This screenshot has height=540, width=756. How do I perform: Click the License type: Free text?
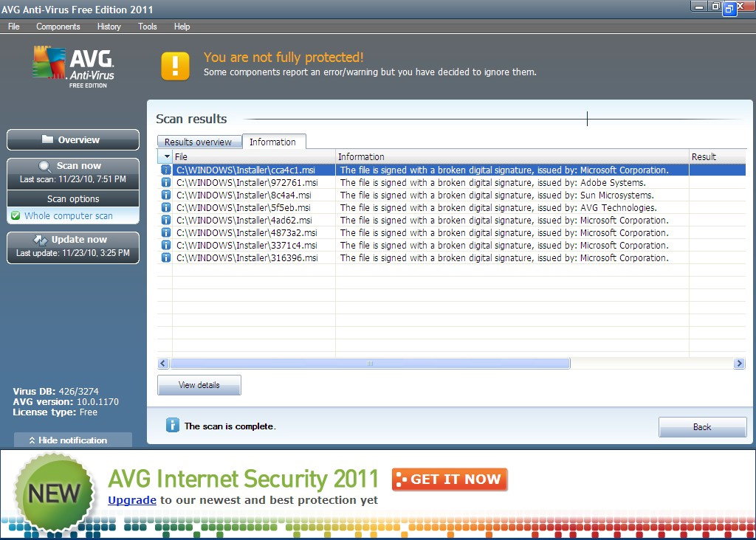pos(55,412)
